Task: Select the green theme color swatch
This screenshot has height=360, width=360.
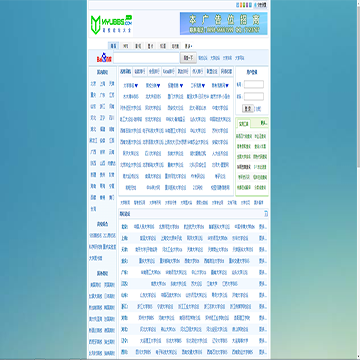Action: click(245, 5)
